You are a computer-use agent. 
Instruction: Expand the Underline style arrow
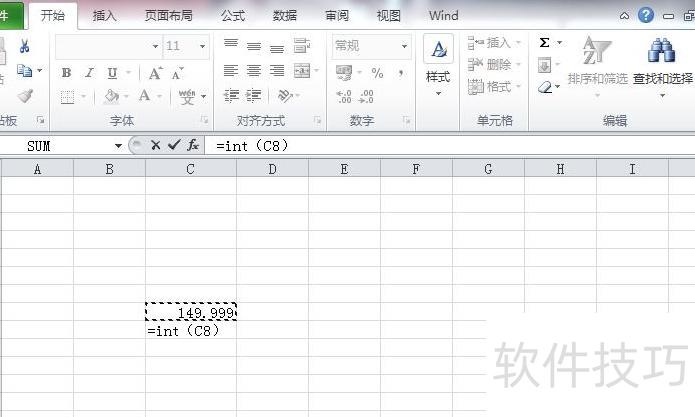click(129, 73)
